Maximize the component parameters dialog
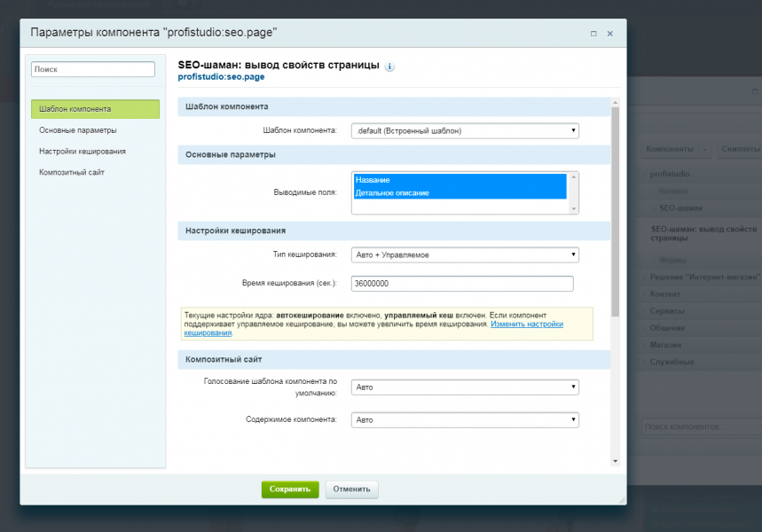The image size is (762, 532). pyautogui.click(x=593, y=34)
